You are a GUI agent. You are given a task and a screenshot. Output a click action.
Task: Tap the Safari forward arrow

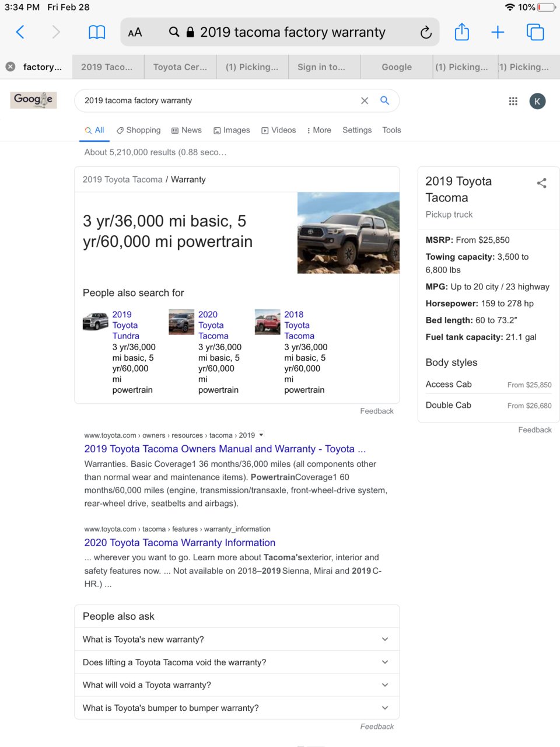click(x=56, y=32)
